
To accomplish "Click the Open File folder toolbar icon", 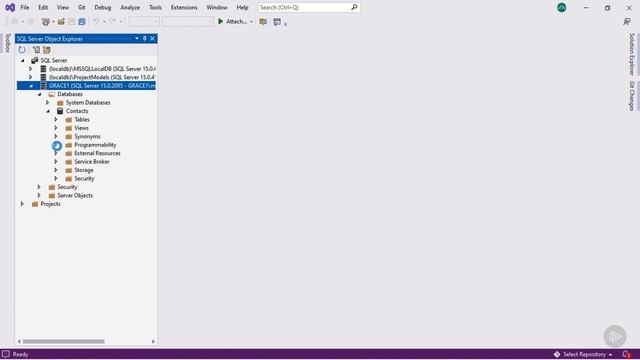I will coord(61,22).
